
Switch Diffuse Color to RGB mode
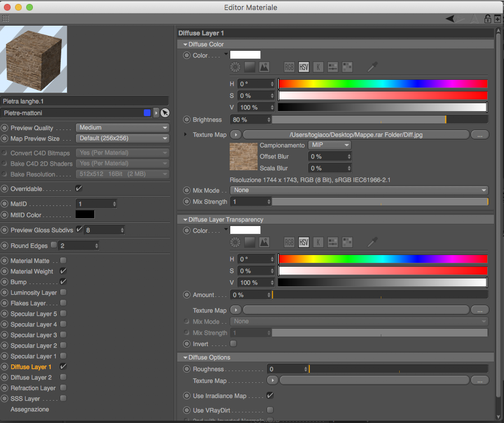click(289, 67)
